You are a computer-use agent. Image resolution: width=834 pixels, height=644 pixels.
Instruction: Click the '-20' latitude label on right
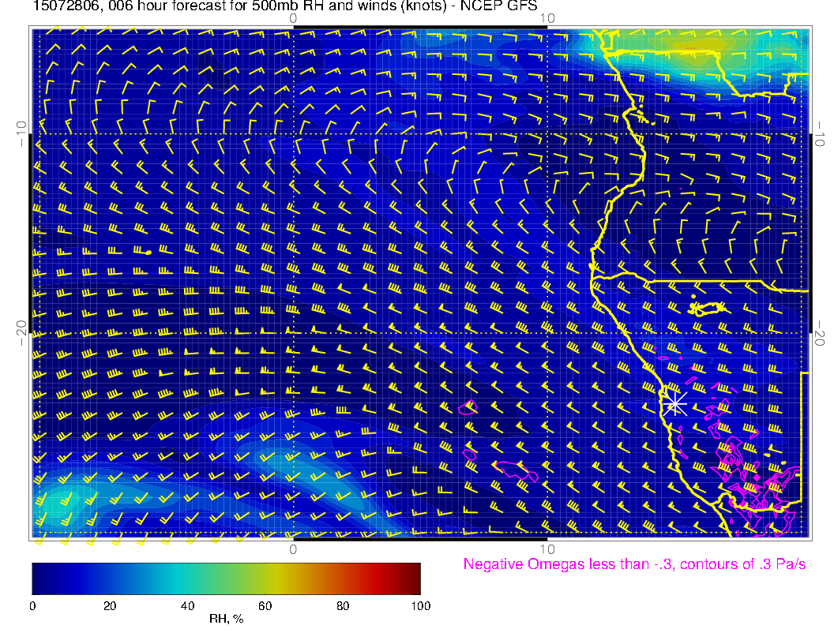819,333
